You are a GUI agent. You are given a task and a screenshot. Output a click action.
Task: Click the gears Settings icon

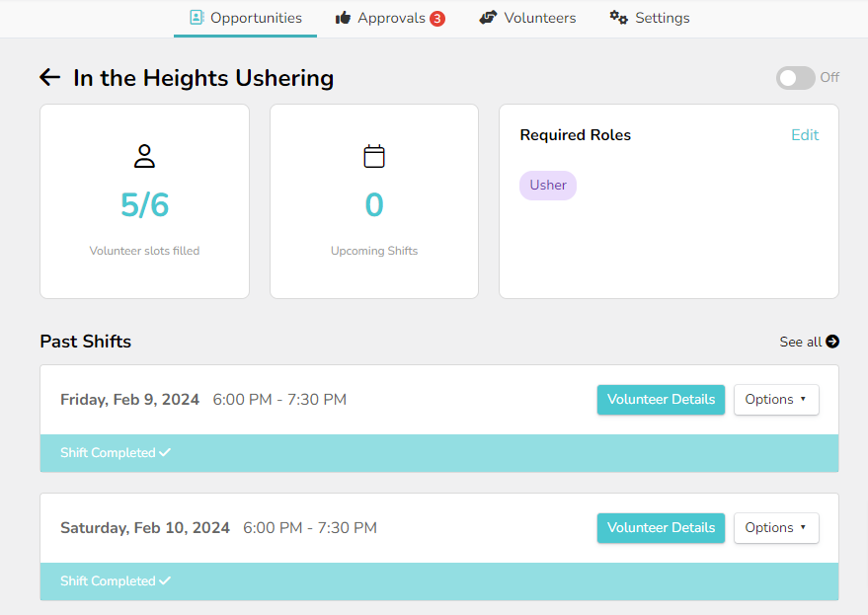[x=619, y=18]
